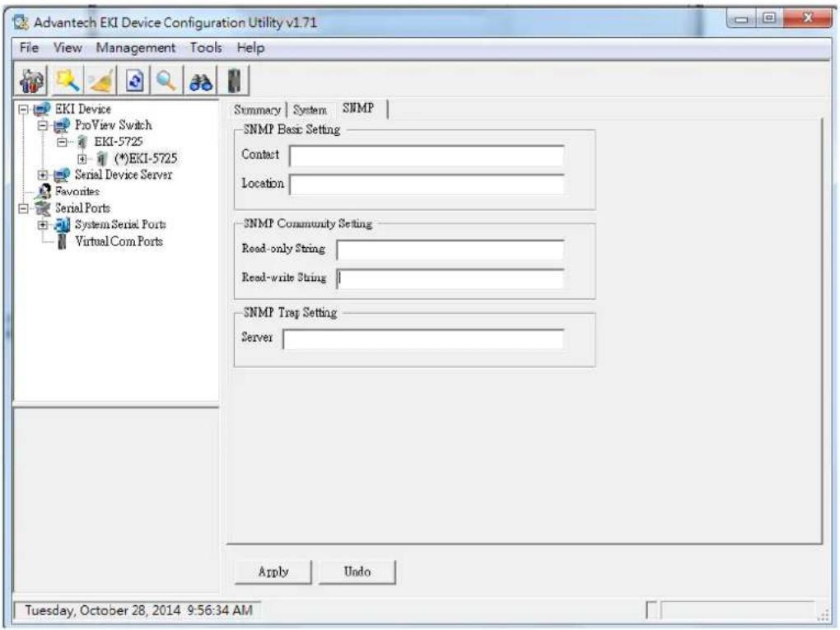Screen dimensions: 840x630
Task: Click the Apply button
Action: click(273, 572)
